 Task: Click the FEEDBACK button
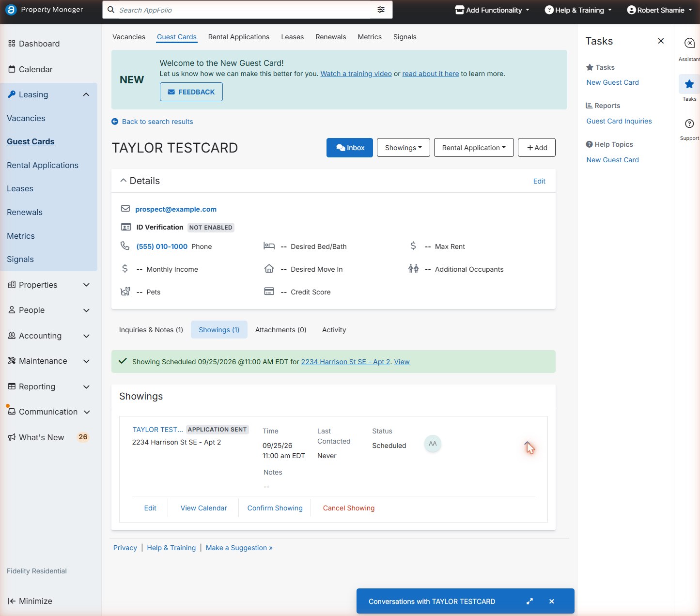point(191,92)
